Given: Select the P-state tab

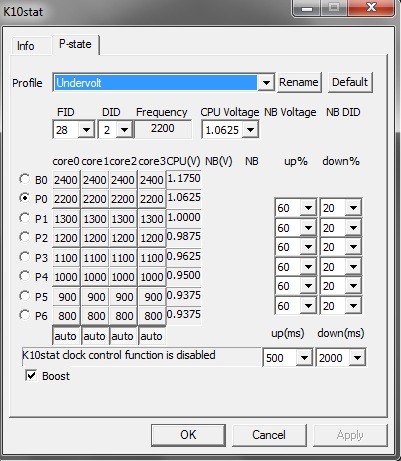Looking at the screenshot, I should point(75,44).
